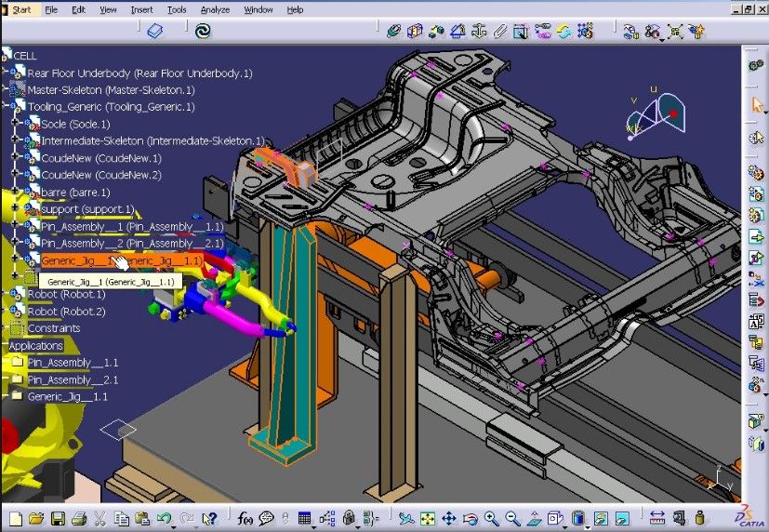Click the Save icon in bottom toolbar
769x532 pixels.
(58, 518)
